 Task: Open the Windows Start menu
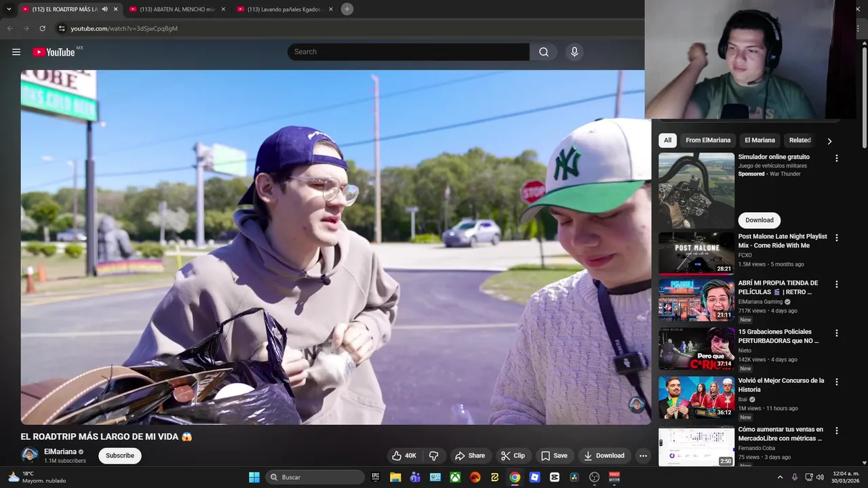point(254,477)
